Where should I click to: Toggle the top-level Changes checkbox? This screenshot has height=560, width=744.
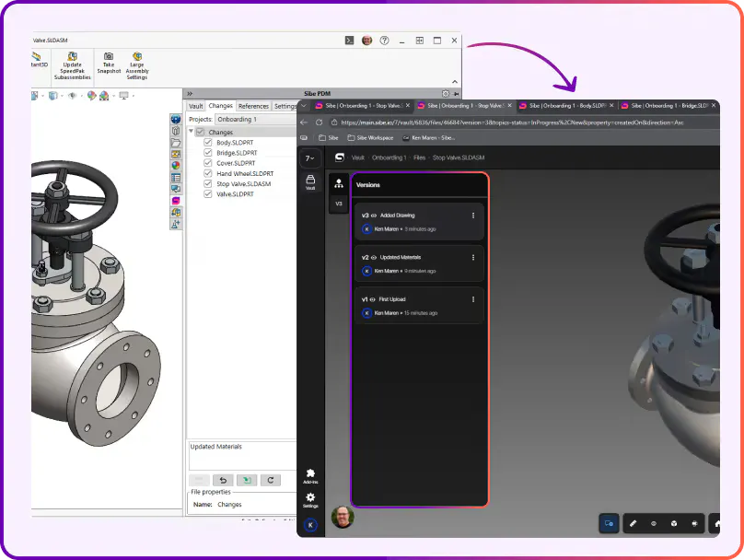click(200, 132)
